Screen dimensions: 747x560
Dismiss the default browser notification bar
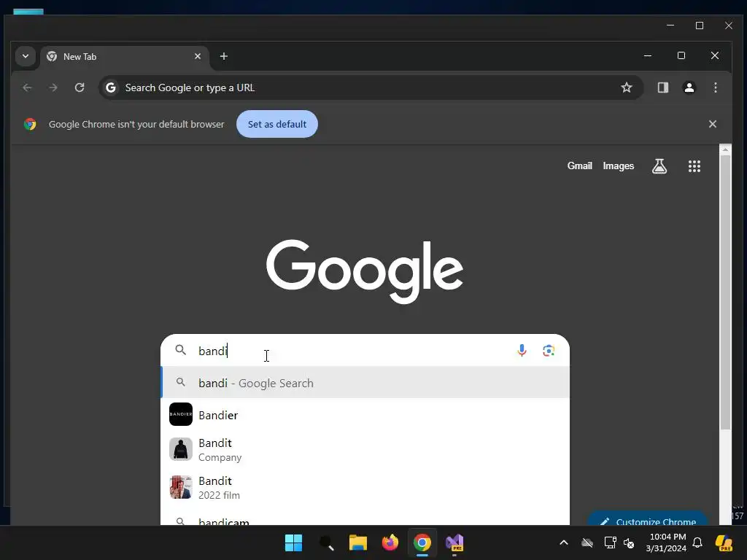[x=712, y=124]
